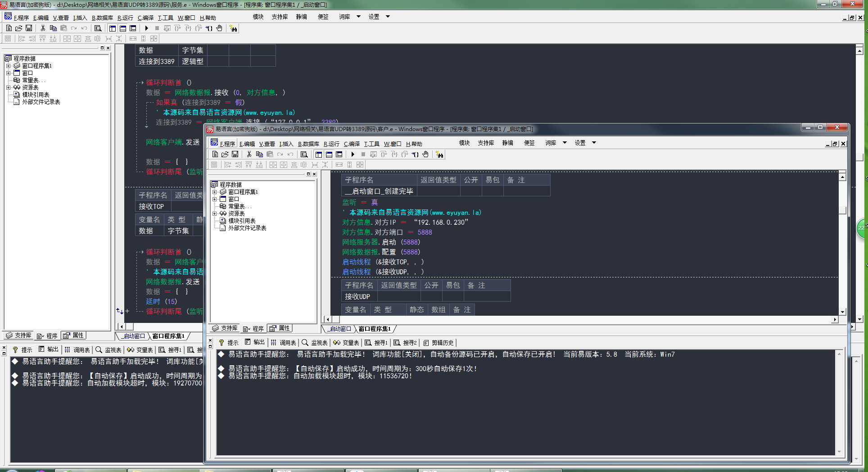Image resolution: width=868 pixels, height=472 pixels.
Task: Click Save icon in 服务.e toolbar
Action: (x=29, y=28)
